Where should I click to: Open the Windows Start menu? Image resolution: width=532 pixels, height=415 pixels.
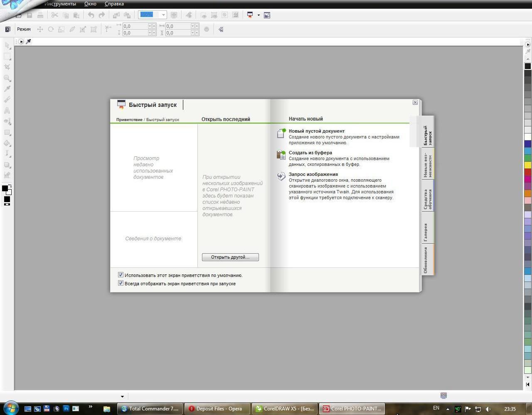[11, 408]
